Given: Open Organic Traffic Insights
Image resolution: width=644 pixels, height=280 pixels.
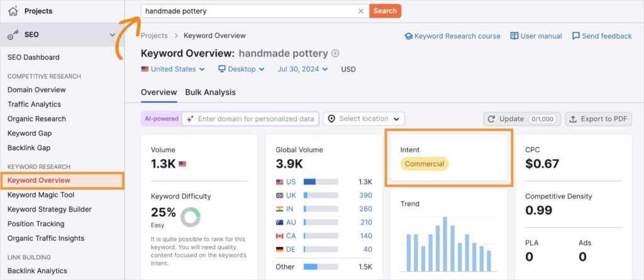Looking at the screenshot, I should 45,238.
